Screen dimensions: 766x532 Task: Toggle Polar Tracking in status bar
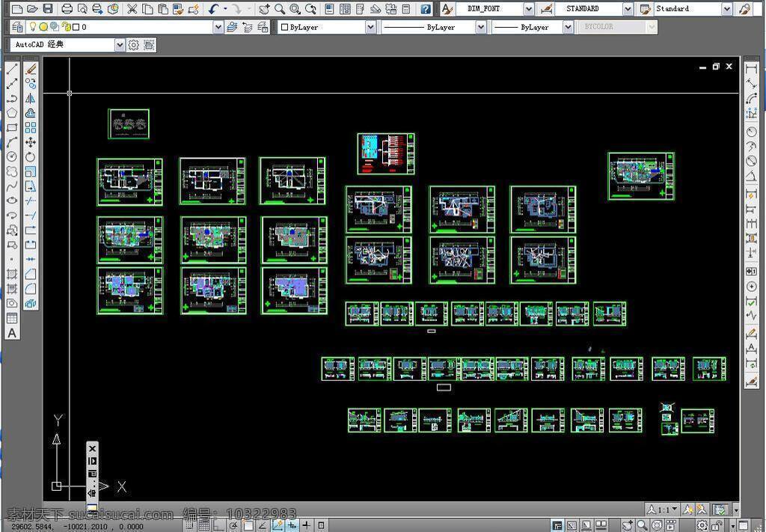[x=233, y=525]
